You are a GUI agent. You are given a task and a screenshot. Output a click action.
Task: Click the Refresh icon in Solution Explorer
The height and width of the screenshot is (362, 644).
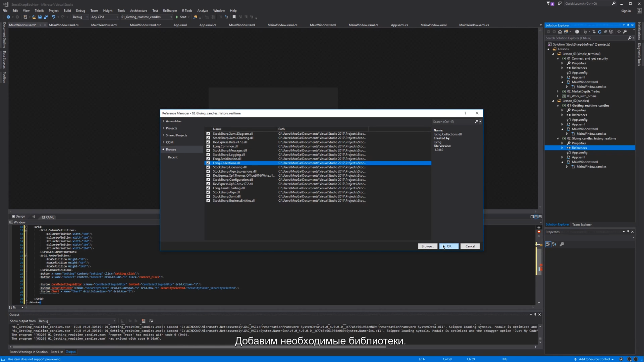[600, 32]
